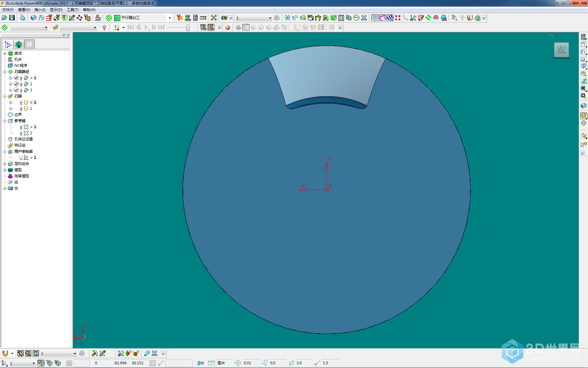588x368 pixels.
Task: Expand the 宏 tree node
Action: point(5,188)
